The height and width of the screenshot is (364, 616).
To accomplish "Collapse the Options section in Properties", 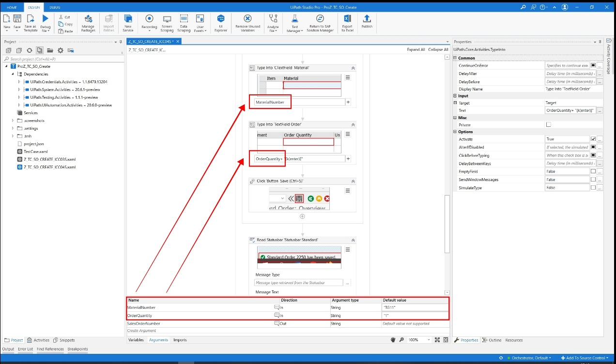I will pyautogui.click(x=454, y=131).
